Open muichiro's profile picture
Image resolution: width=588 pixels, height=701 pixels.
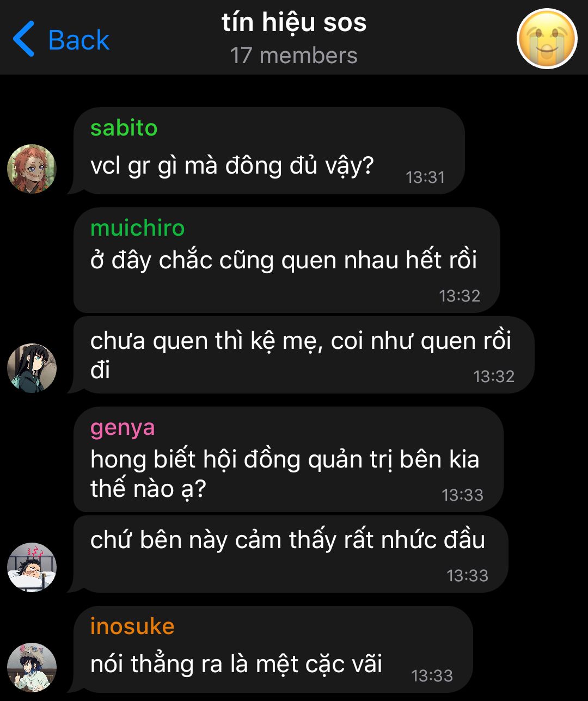coord(32,368)
